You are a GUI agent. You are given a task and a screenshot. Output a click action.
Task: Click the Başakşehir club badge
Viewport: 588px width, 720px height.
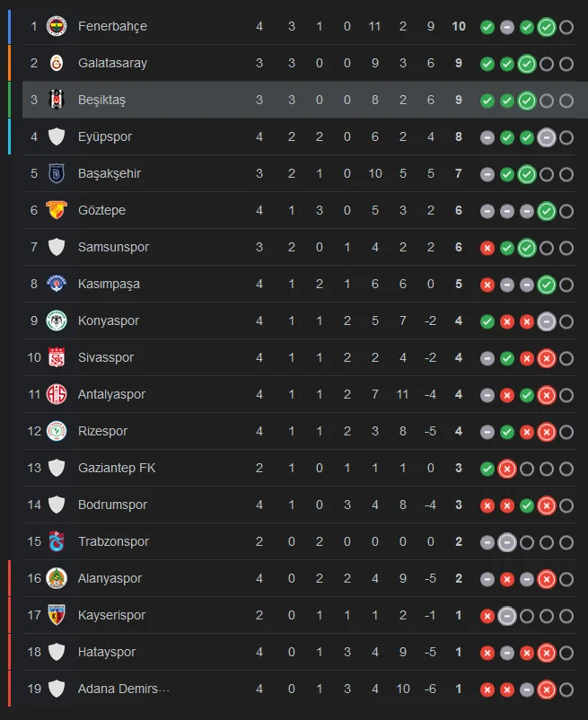click(57, 173)
